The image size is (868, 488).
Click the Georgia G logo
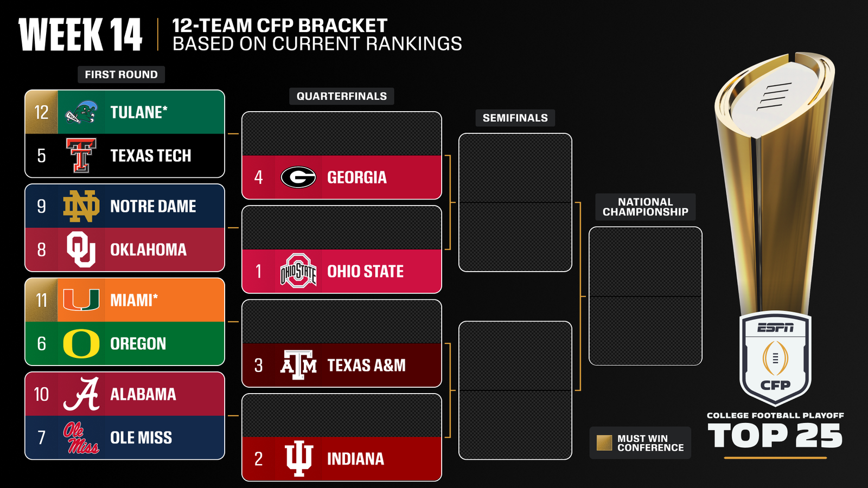pos(298,177)
